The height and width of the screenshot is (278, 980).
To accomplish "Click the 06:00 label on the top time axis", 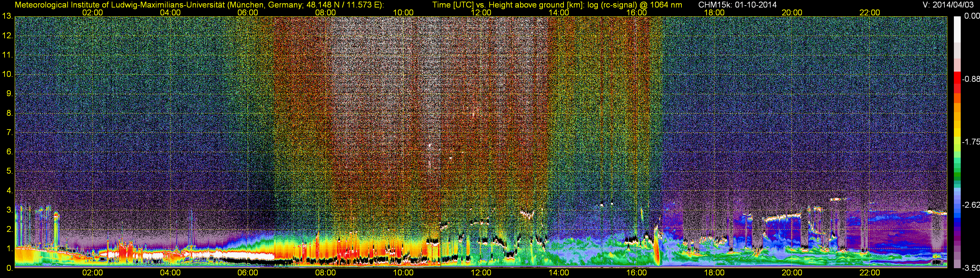I will pos(248,12).
